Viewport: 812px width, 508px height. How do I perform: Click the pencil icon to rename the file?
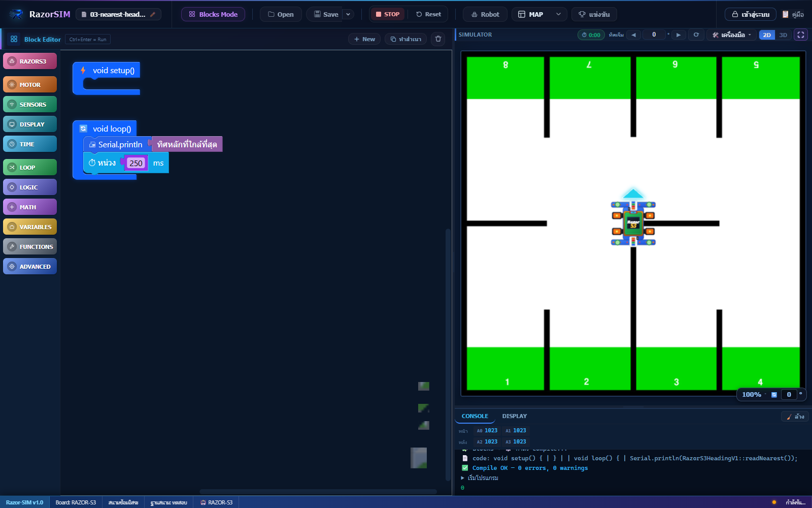[153, 14]
